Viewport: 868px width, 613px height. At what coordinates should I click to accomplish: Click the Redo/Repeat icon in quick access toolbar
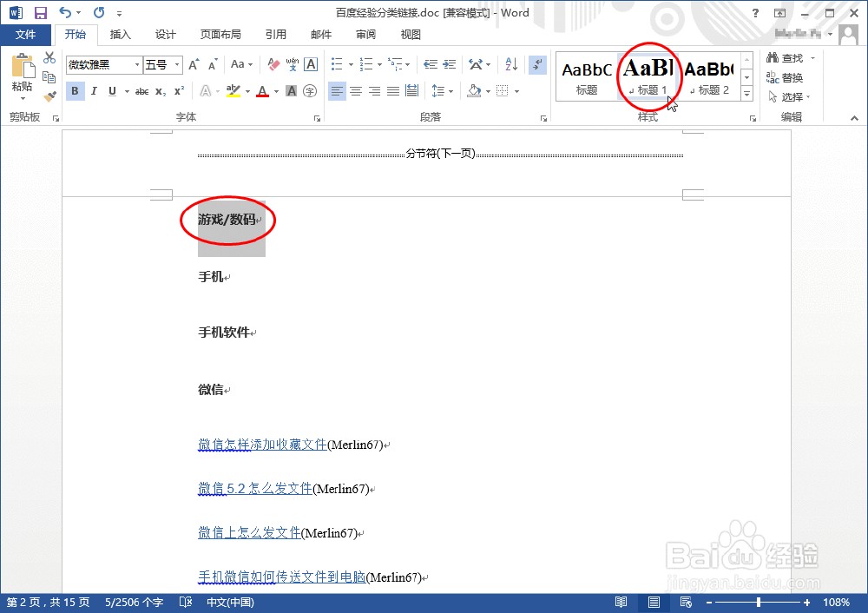click(99, 12)
